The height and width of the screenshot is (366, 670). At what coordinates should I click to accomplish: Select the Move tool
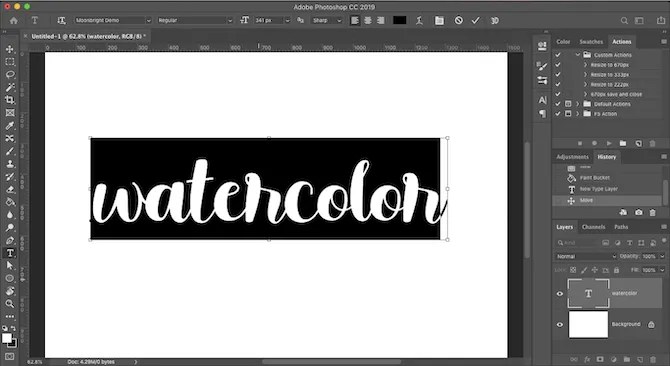point(10,49)
